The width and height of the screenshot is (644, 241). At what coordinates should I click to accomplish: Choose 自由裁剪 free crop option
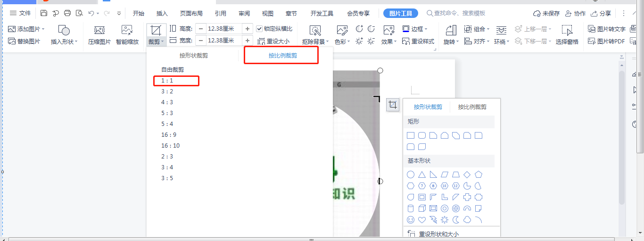tap(173, 70)
